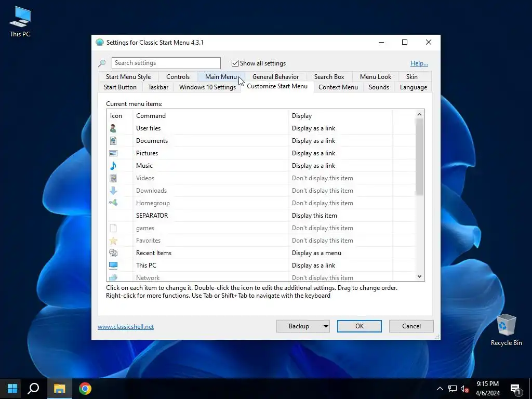Image resolution: width=532 pixels, height=399 pixels.
Task: Click the Music note icon
Action: [113, 166]
